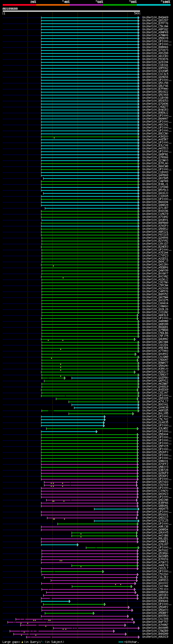173x644 pixels.
Task: Click the 549 query end position label
Action: click(137, 13)
